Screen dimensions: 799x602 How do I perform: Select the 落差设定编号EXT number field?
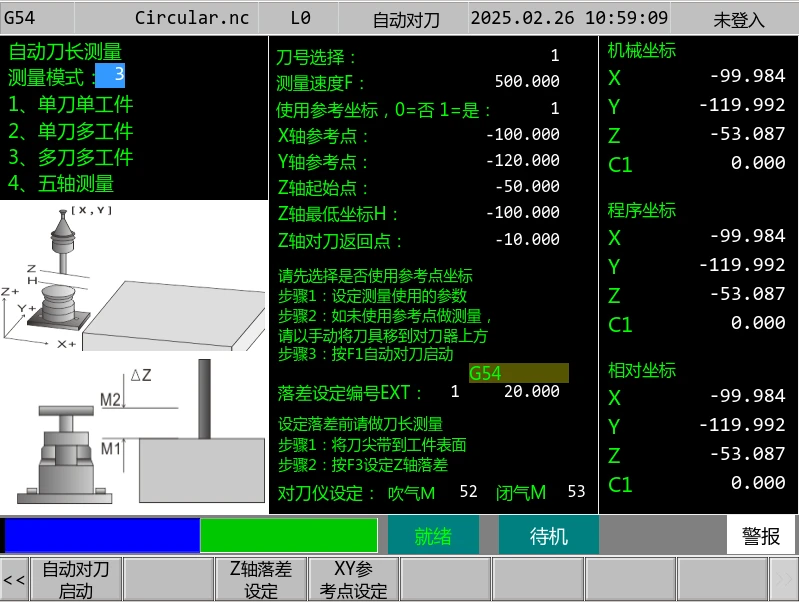point(455,391)
